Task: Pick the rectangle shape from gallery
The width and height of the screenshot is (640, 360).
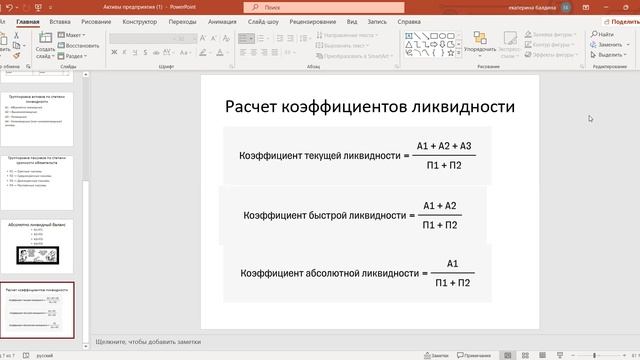Action: (x=434, y=36)
